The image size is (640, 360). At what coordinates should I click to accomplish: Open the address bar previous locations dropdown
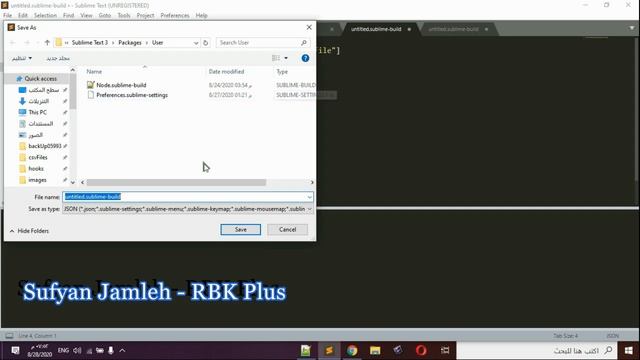pyautogui.click(x=196, y=42)
